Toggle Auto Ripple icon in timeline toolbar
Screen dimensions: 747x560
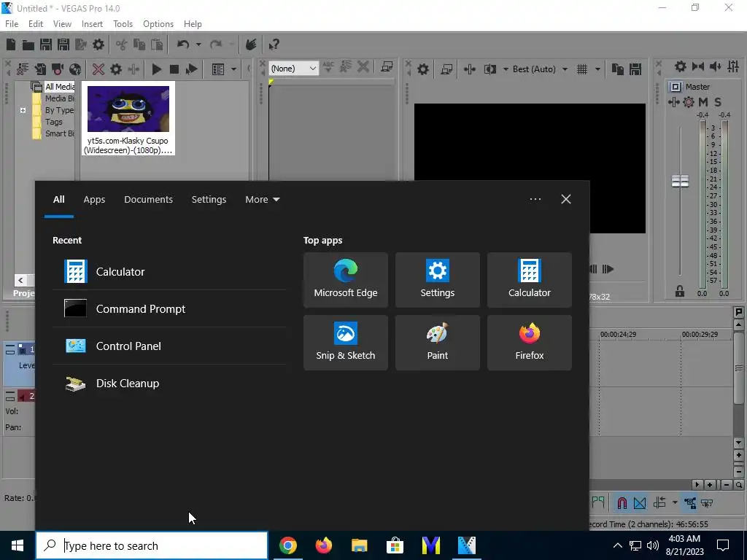[659, 503]
